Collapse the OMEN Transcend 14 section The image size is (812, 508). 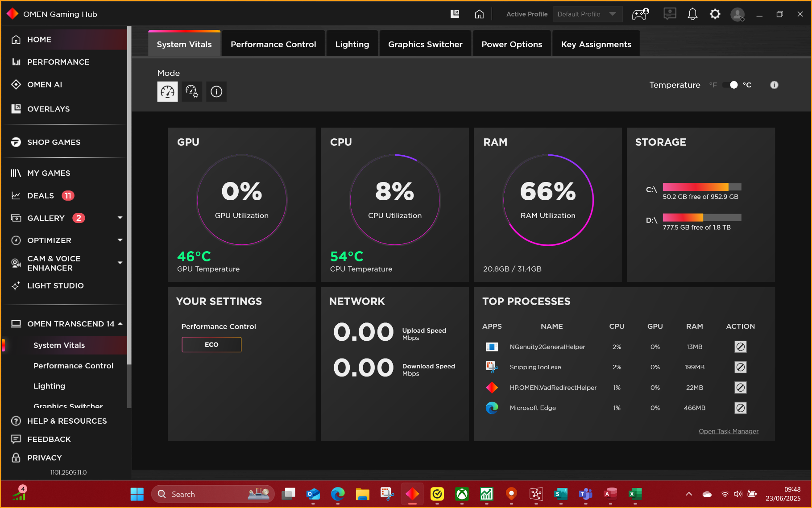(120, 323)
